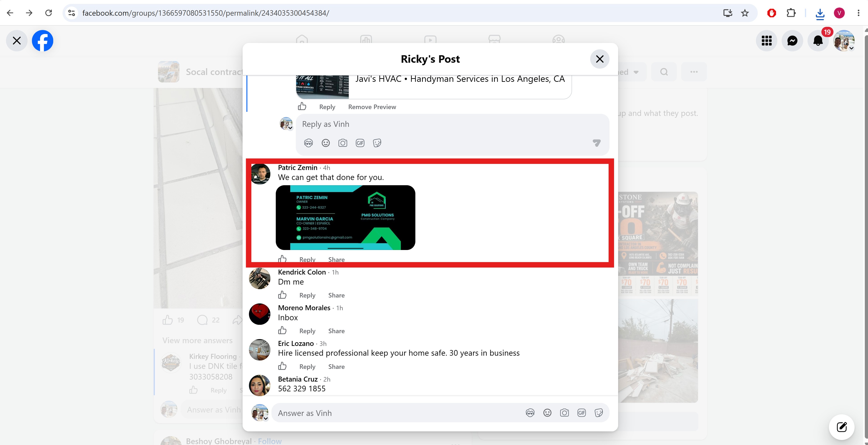Open the Facebook menu grid
Image resolution: width=868 pixels, height=445 pixels.
[767, 41]
